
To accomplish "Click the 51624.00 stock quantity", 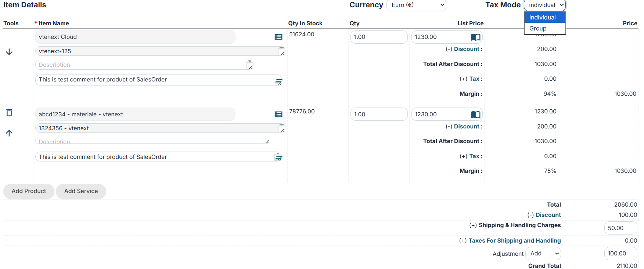I will coord(302,34).
